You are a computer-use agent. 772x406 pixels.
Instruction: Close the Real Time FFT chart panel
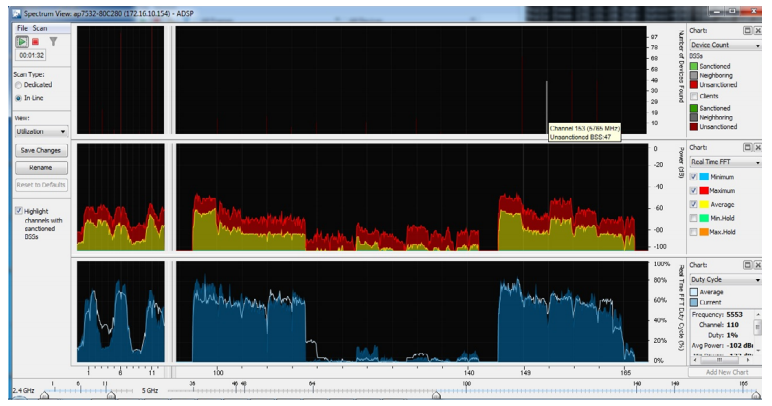pyautogui.click(x=758, y=147)
